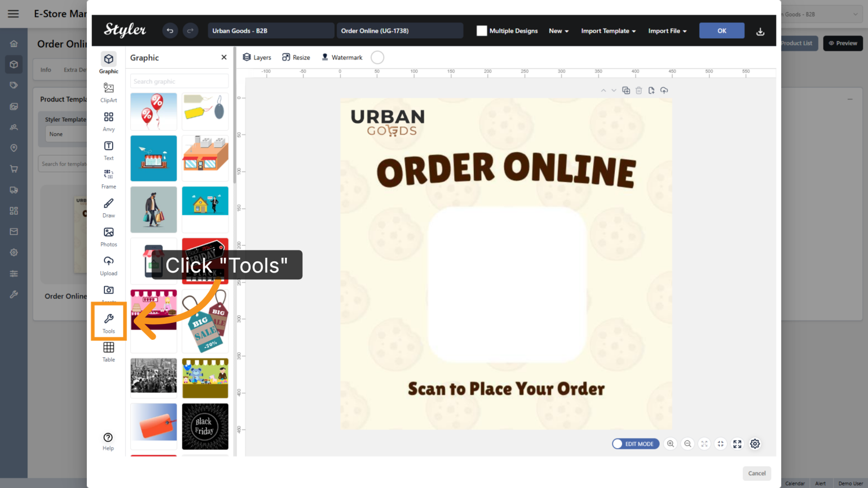Image resolution: width=868 pixels, height=488 pixels.
Task: Insert the blue online store graphic
Action: (x=153, y=159)
